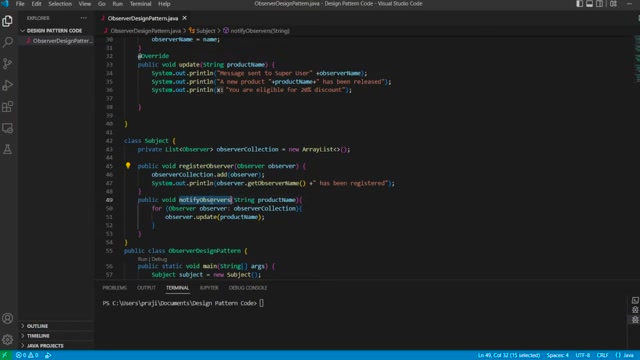This screenshot has width=640, height=360.
Task: Change end of line sequence CRLF
Action: (x=602, y=355)
